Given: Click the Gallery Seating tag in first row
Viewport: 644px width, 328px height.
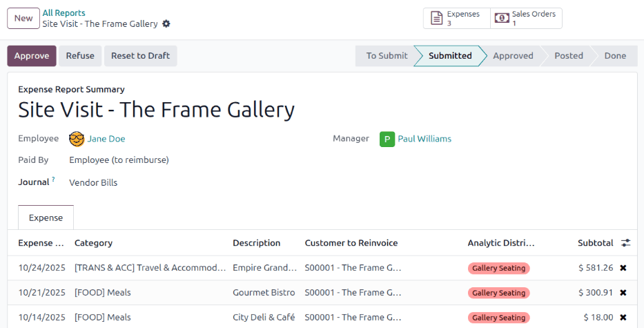Looking at the screenshot, I should pyautogui.click(x=498, y=268).
